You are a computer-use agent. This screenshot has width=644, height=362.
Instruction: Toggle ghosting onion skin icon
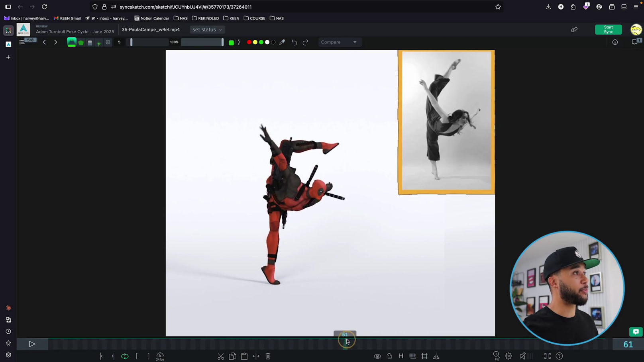(x=389, y=356)
